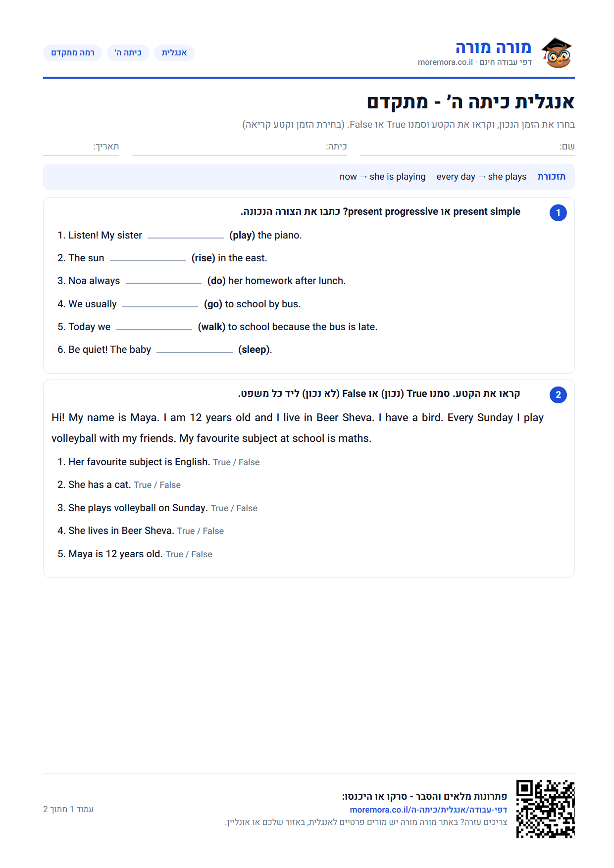614x868 pixels.
Task: Click blank after 'The sun'
Action: point(148,259)
